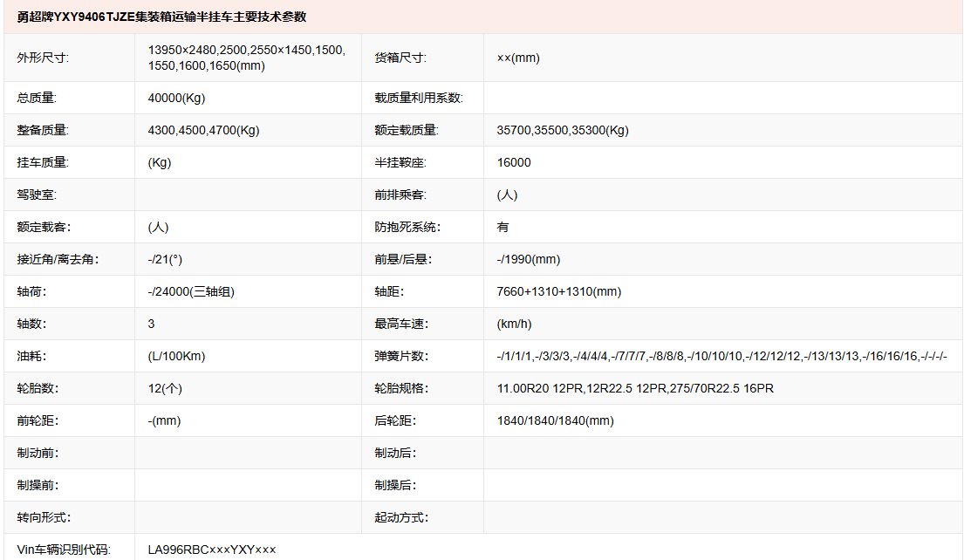Click the axle count value 3
This screenshot has width=964, height=560.
click(151, 324)
